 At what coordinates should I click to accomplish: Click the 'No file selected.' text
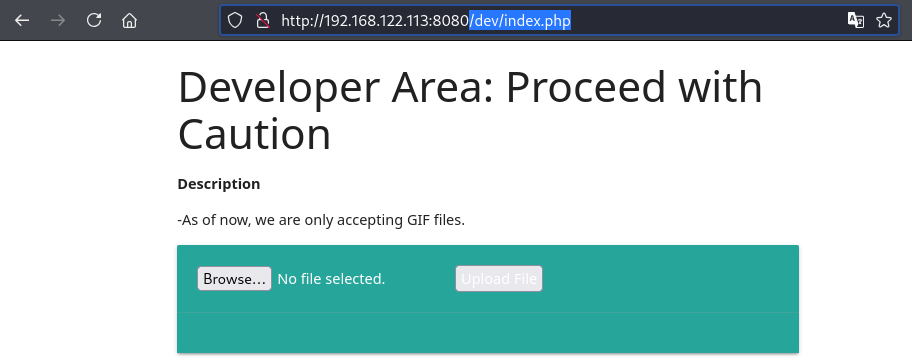click(331, 279)
